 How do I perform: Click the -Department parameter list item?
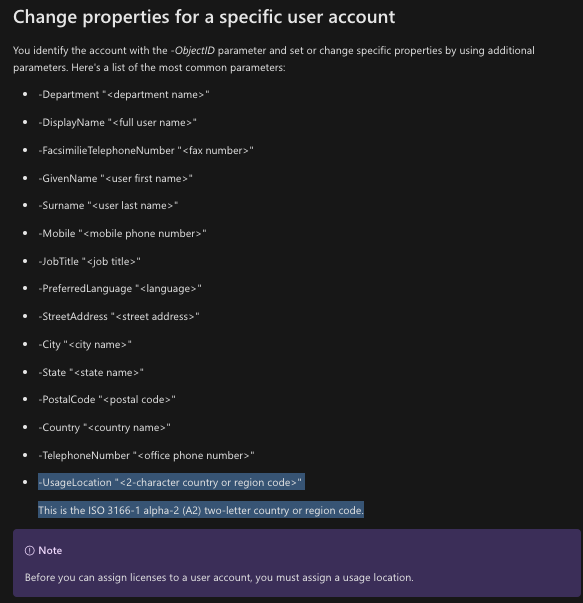point(124,95)
